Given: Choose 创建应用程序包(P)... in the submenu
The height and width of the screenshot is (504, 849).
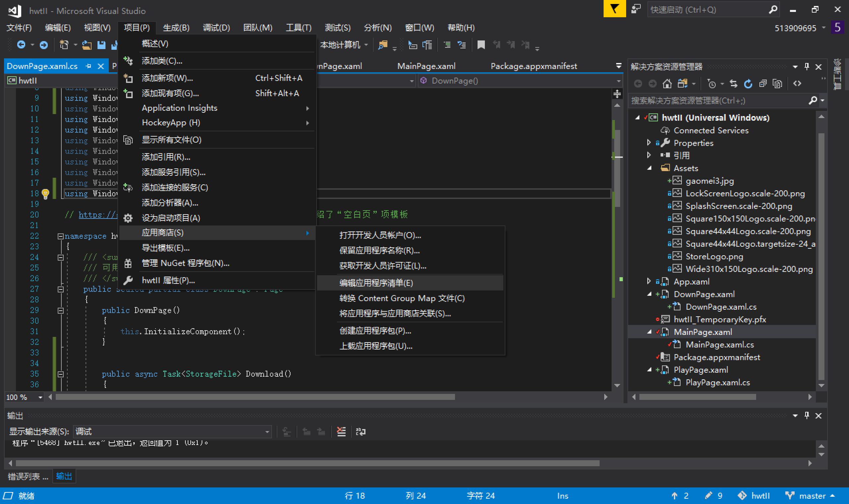Looking at the screenshot, I should coord(410,331).
